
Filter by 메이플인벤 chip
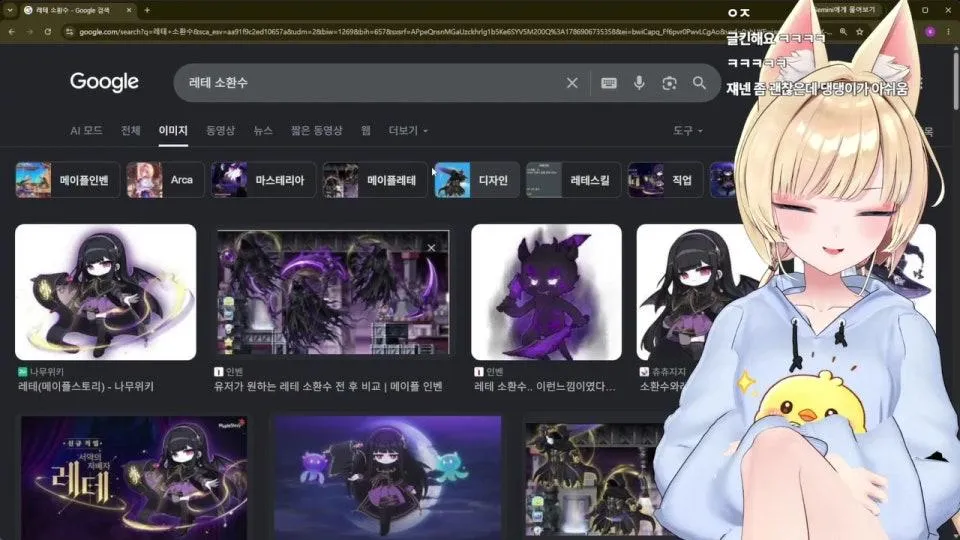click(x=67, y=180)
